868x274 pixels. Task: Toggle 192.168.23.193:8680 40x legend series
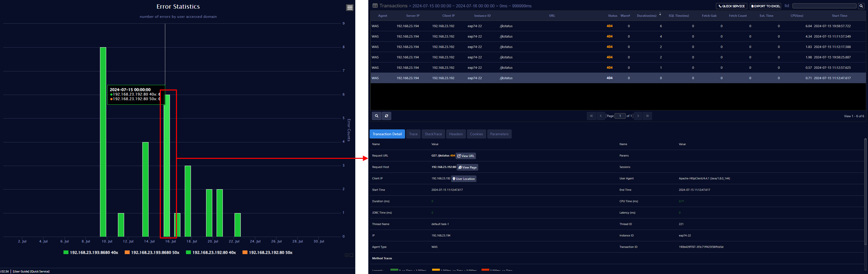[x=91, y=252]
